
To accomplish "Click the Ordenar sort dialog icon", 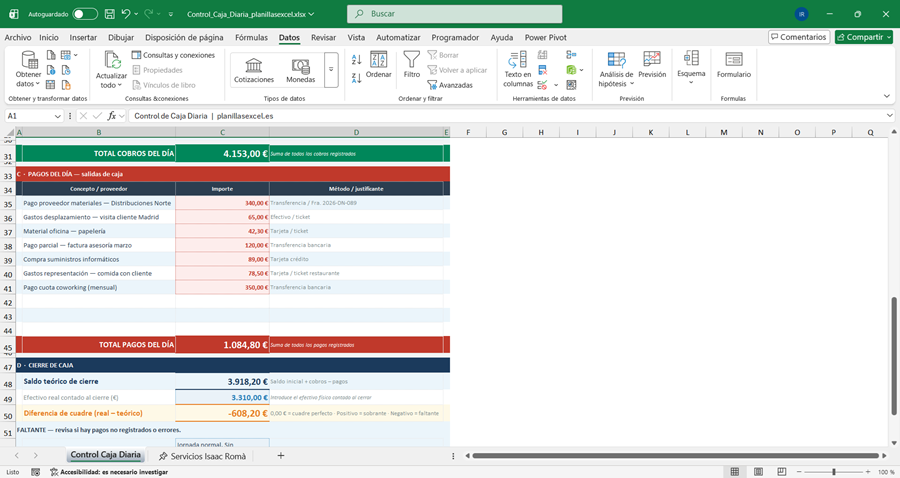I will 379,64.
